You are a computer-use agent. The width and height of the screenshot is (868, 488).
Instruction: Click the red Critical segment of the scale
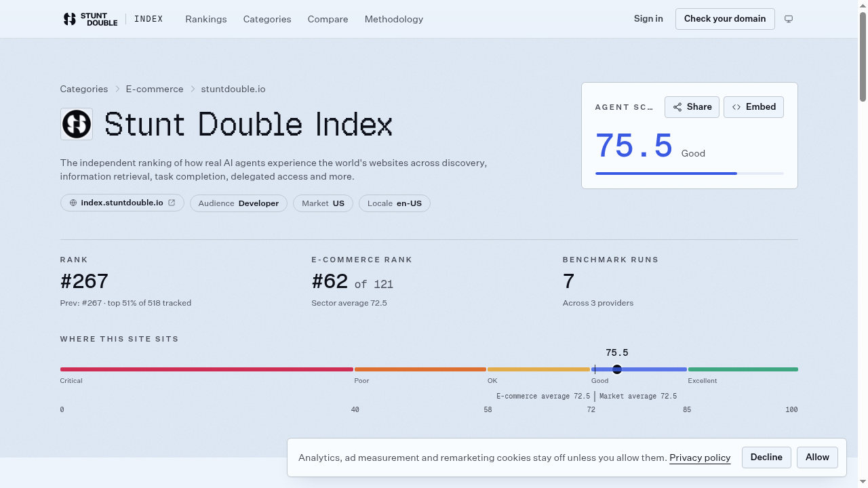point(207,369)
